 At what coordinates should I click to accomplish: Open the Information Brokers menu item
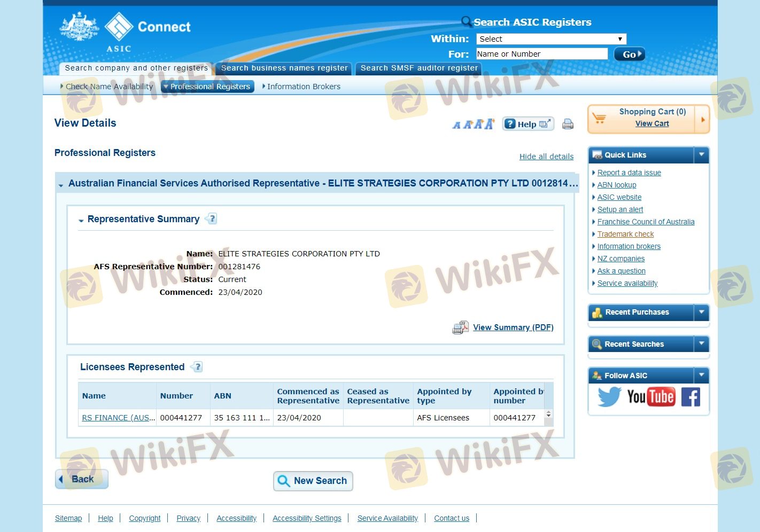[x=303, y=87]
